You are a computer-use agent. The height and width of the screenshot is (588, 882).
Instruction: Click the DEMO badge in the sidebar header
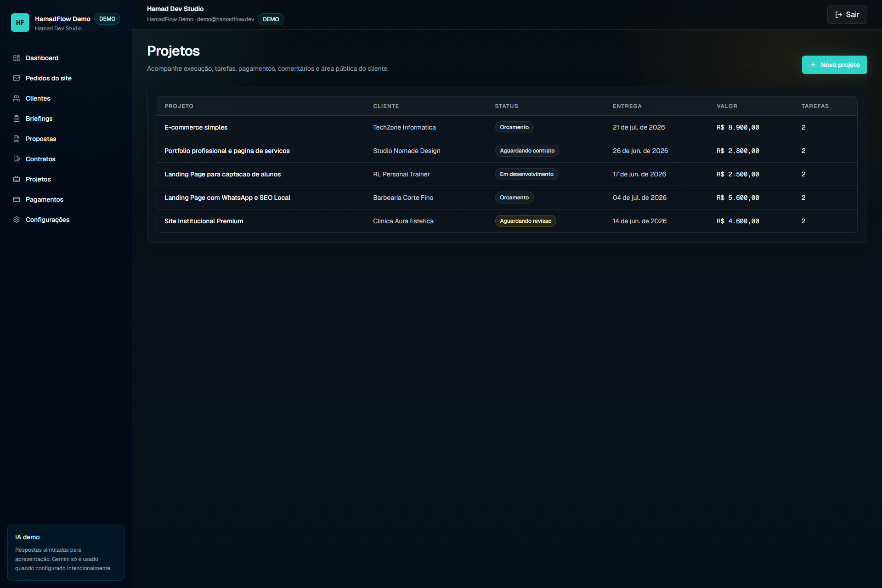[107, 19]
